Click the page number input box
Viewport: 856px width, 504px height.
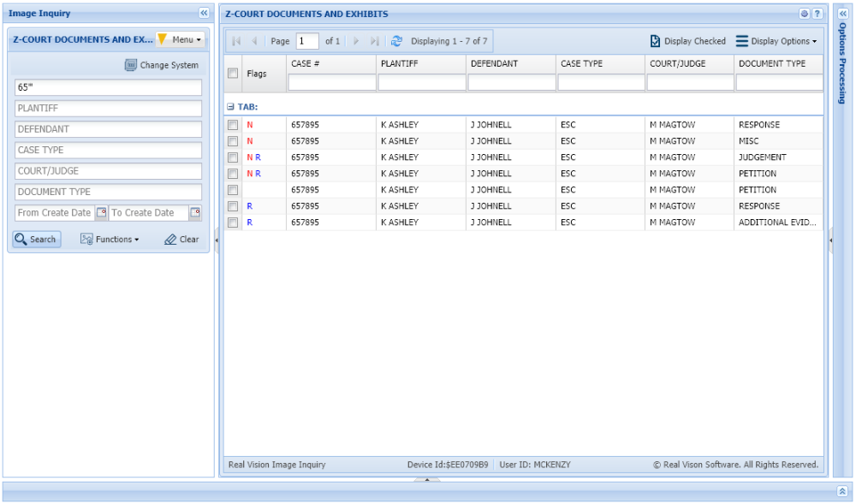307,41
